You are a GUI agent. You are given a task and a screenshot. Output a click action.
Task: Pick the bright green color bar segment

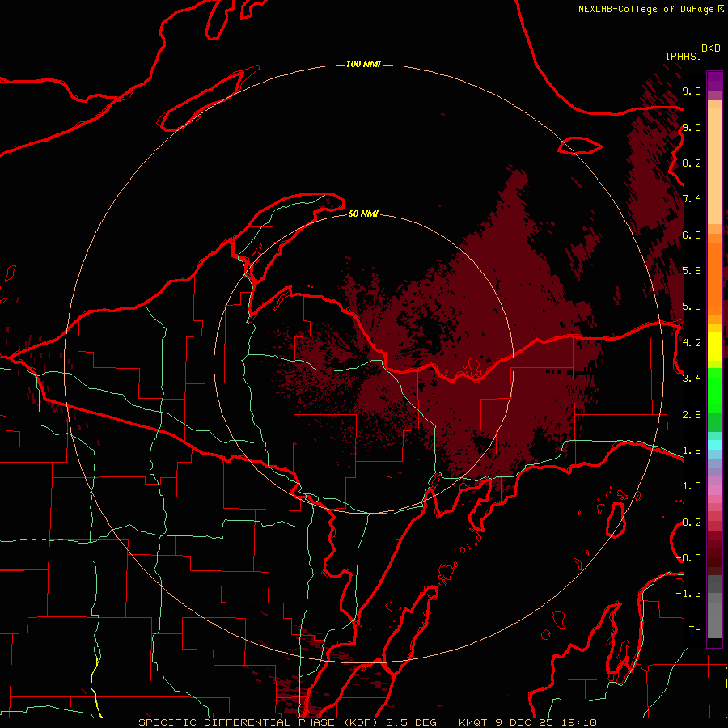714,391
